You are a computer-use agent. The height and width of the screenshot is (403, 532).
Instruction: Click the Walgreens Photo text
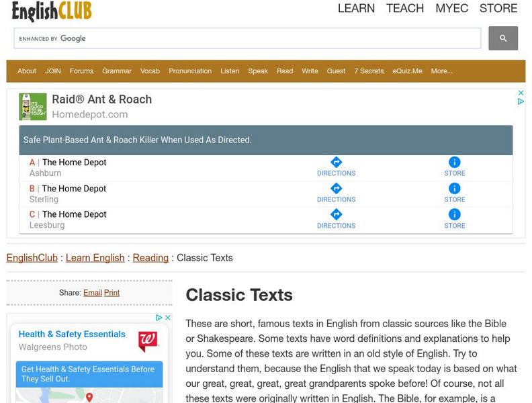[x=53, y=347]
